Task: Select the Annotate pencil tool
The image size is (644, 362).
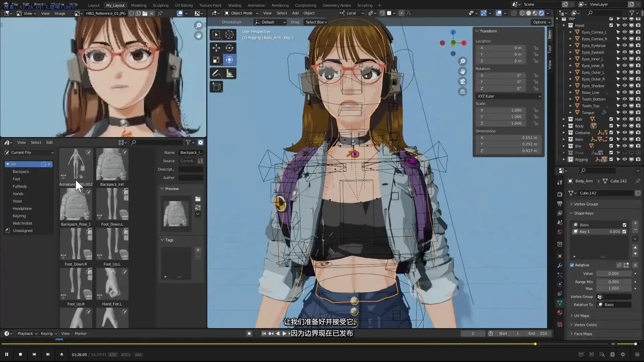Action: coord(216,73)
